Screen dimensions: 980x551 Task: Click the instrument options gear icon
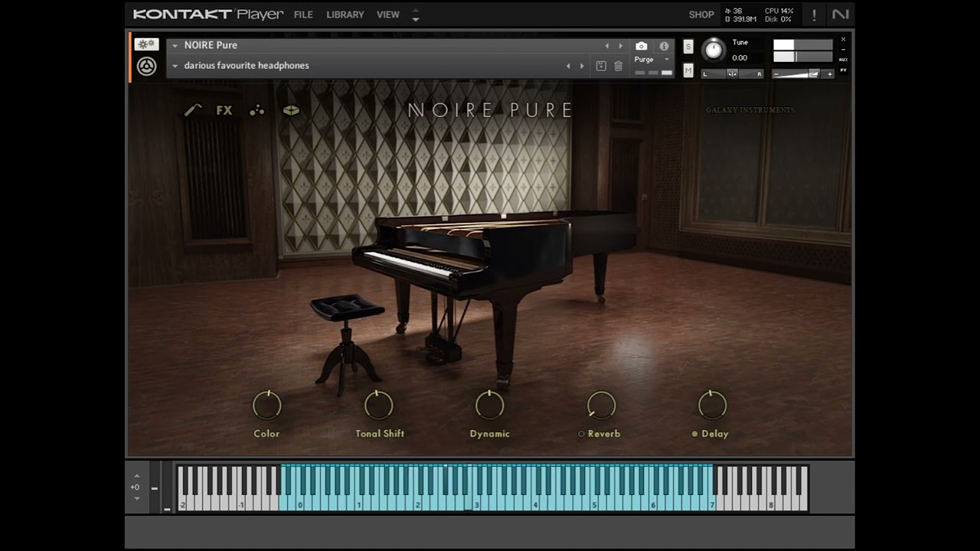pyautogui.click(x=146, y=44)
